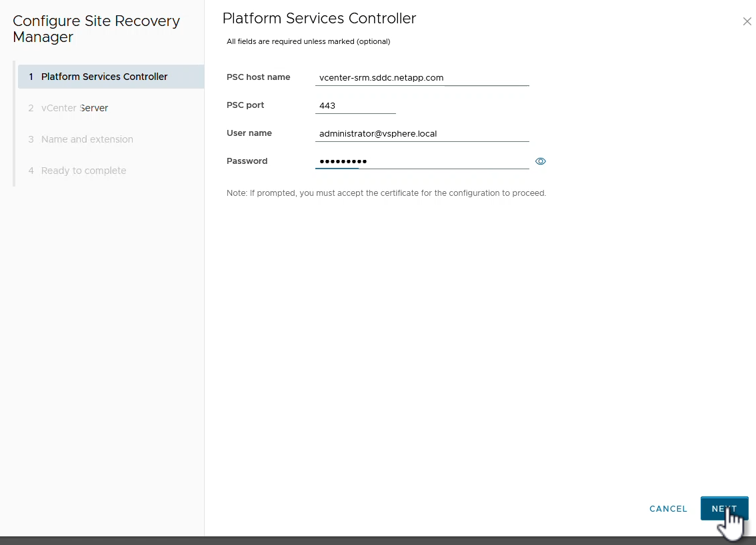Click the Configure Site Recovery Manager title
This screenshot has width=756, height=545.
[96, 29]
